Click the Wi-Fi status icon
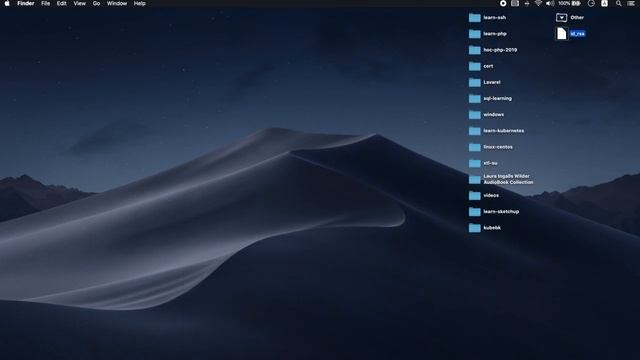The width and height of the screenshot is (640, 360). tap(538, 3)
